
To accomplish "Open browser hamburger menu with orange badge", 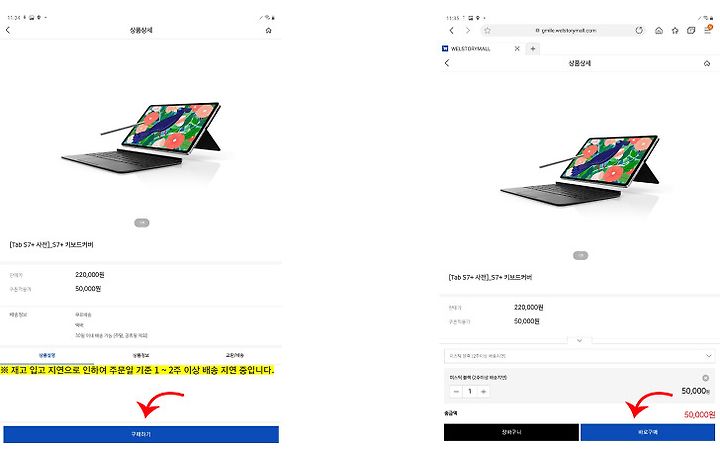I will (708, 30).
